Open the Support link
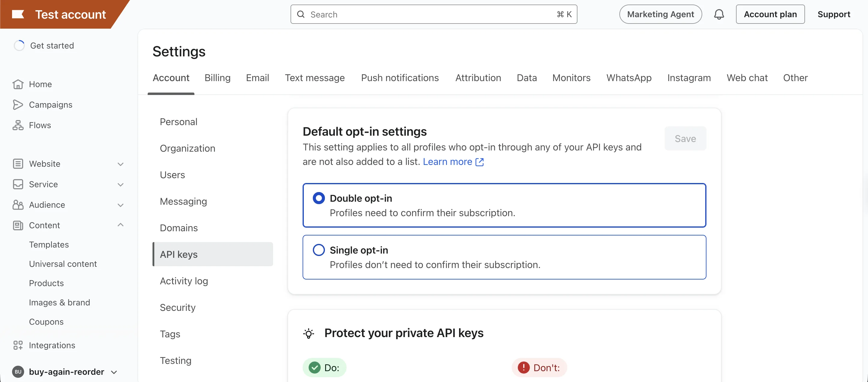 click(834, 14)
